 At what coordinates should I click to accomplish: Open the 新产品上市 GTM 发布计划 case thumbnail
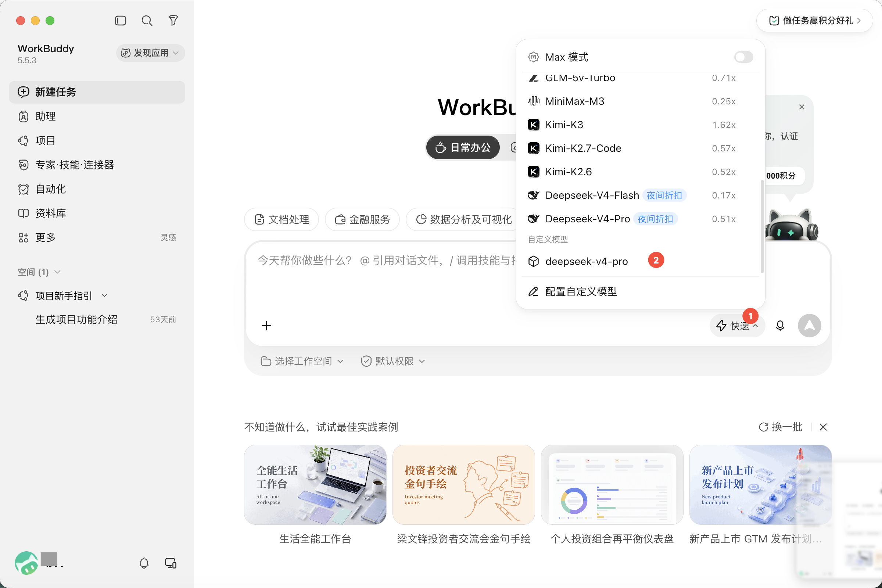[x=760, y=484]
